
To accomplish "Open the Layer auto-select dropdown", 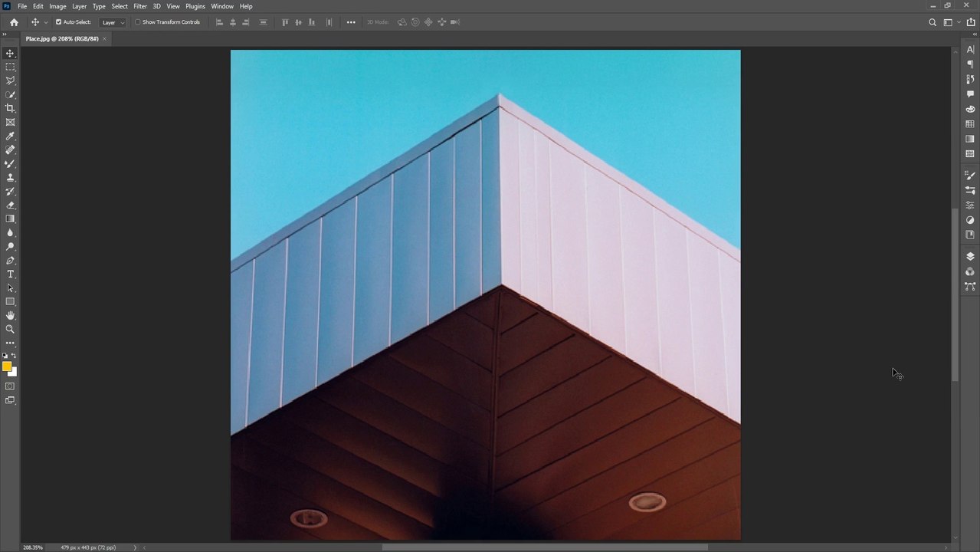I will 113,22.
